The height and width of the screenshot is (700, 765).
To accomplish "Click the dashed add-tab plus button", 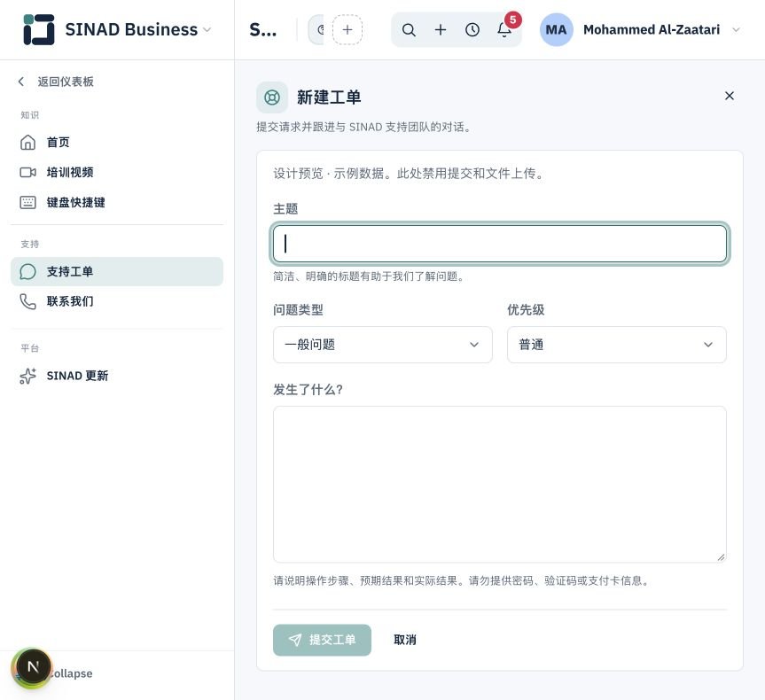I will pyautogui.click(x=347, y=30).
